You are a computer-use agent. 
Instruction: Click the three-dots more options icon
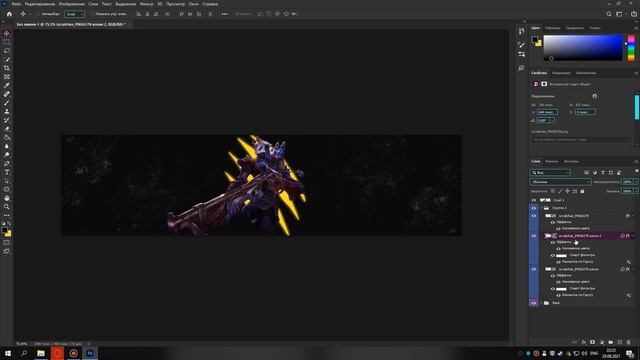tap(224, 14)
